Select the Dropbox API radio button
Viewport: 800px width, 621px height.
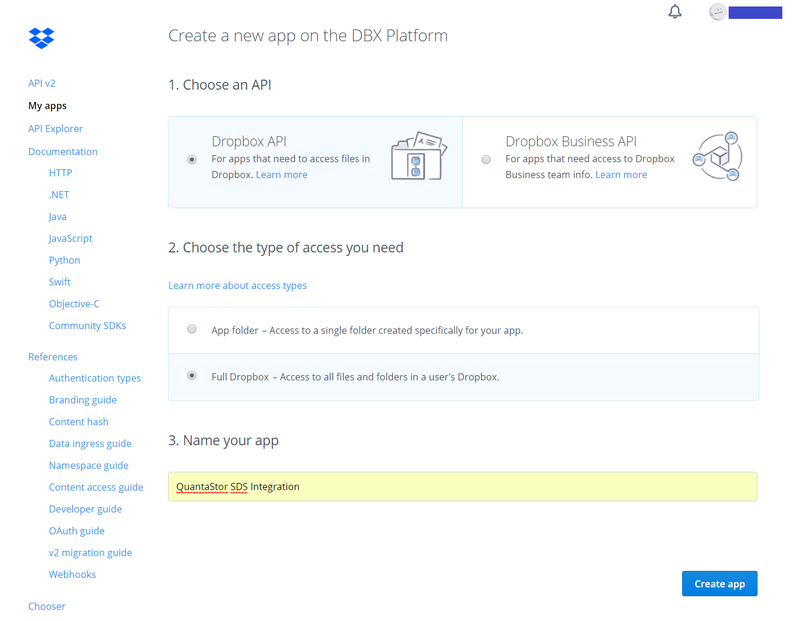click(x=192, y=159)
